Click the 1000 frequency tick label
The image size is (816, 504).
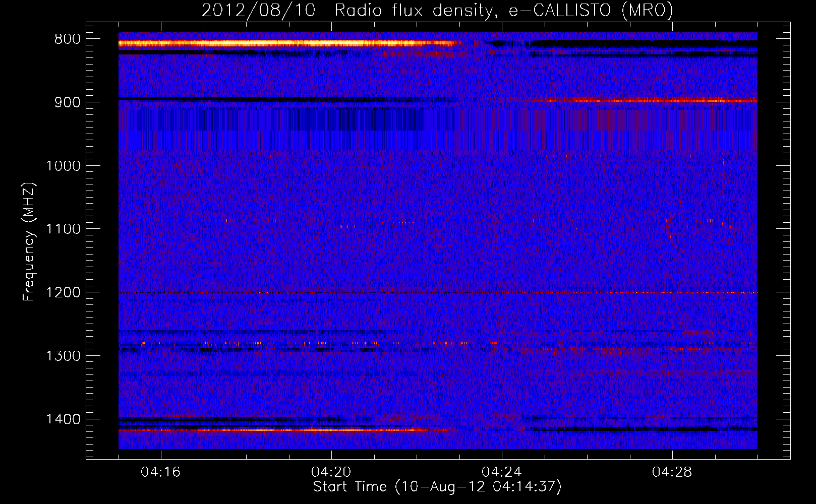point(63,166)
